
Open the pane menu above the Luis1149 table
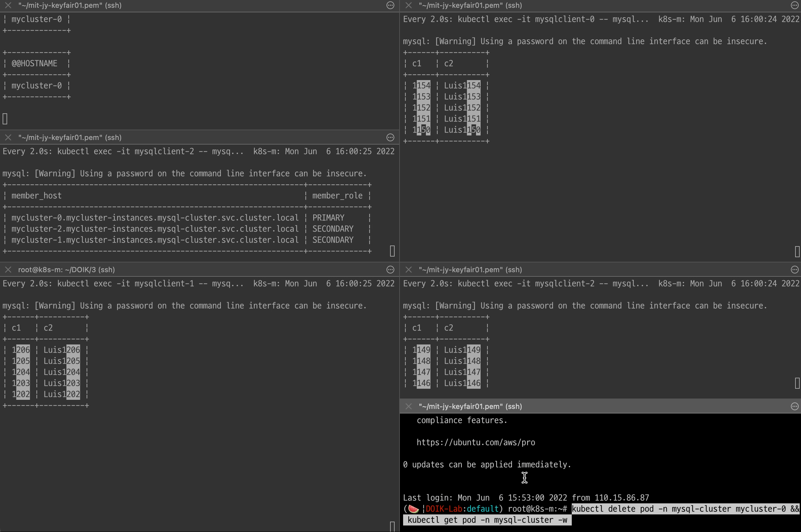(x=794, y=270)
